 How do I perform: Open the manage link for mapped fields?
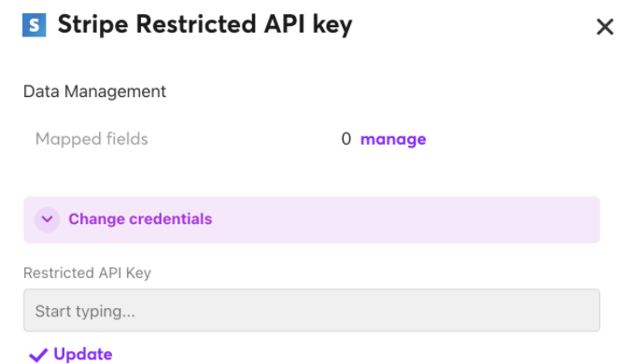point(393,139)
